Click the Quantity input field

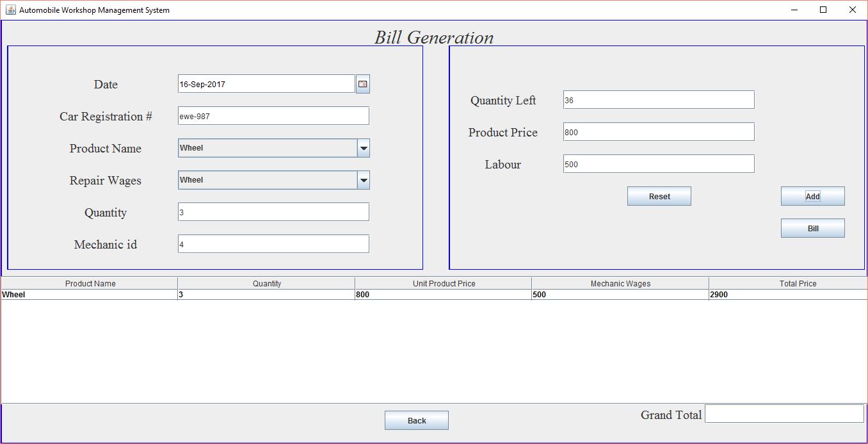pyautogui.click(x=273, y=211)
